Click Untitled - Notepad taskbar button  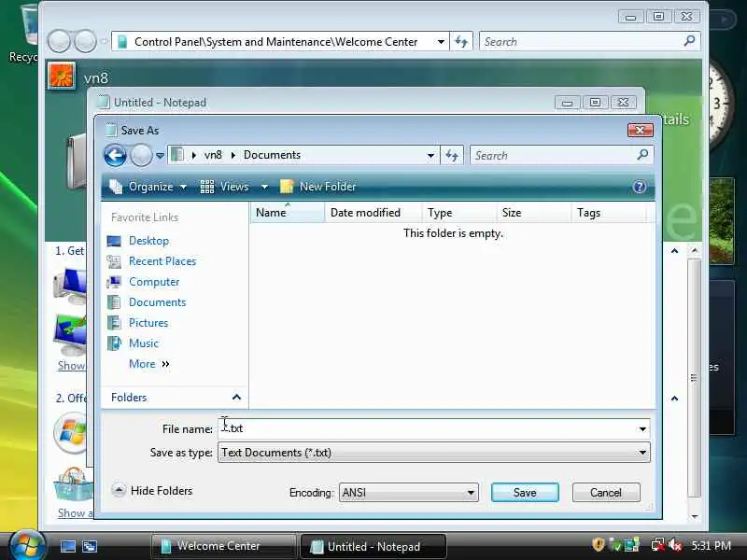(373, 546)
